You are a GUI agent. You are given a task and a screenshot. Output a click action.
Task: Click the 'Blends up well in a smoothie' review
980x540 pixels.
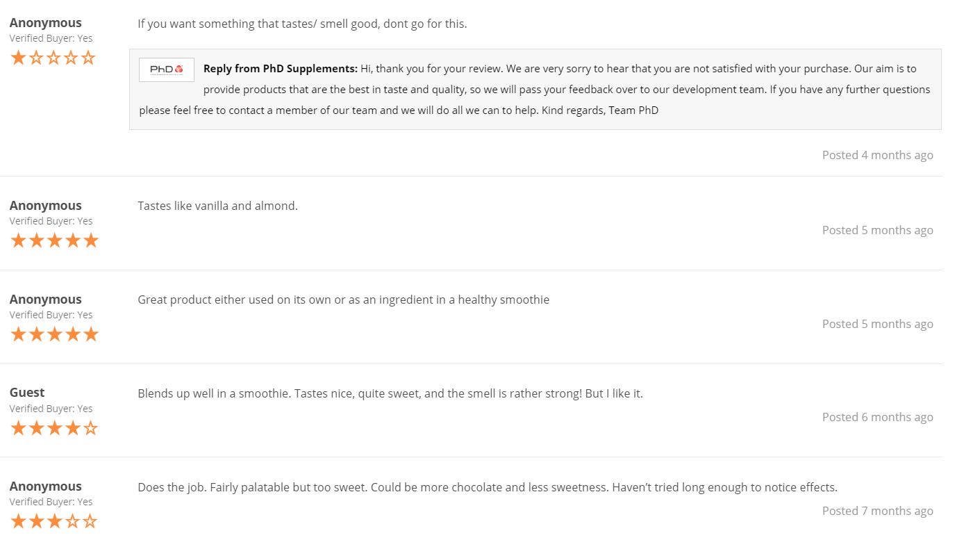[x=390, y=393]
